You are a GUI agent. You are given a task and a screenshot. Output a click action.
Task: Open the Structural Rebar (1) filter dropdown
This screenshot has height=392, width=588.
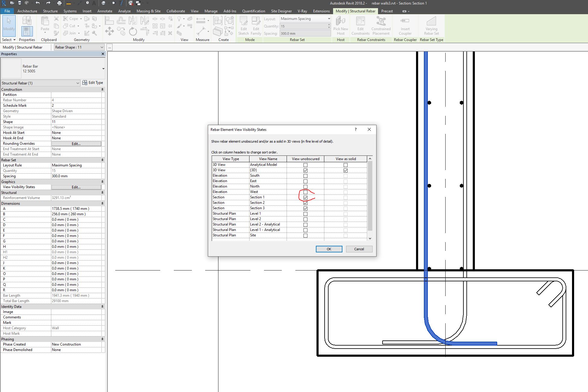(x=40, y=83)
